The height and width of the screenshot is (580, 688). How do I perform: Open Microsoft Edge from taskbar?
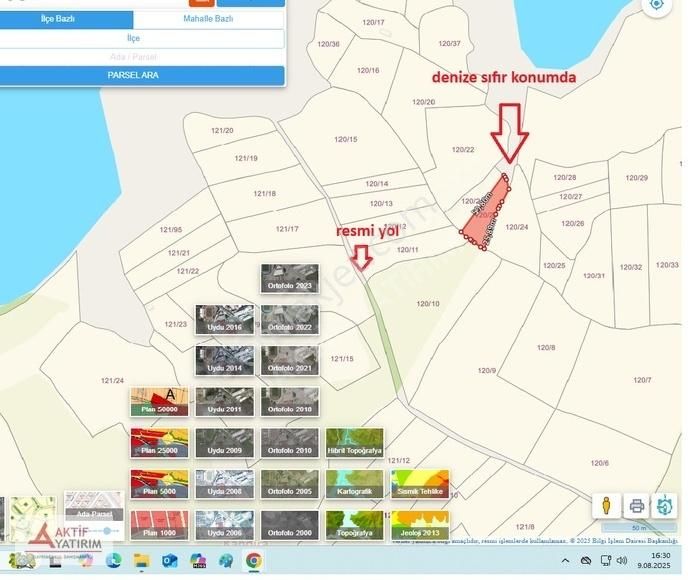pos(114,560)
